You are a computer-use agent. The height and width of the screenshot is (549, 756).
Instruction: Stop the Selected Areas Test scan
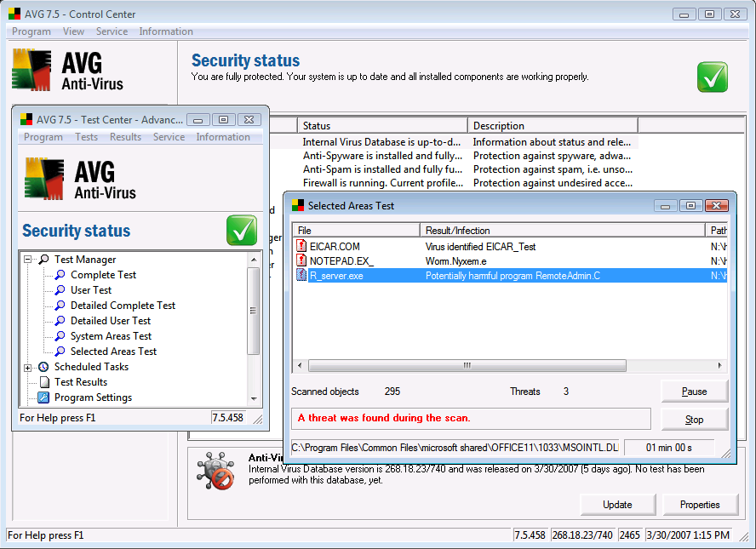coord(695,420)
